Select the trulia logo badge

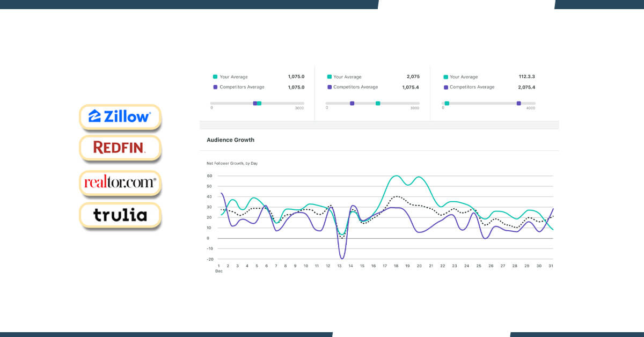tap(120, 215)
